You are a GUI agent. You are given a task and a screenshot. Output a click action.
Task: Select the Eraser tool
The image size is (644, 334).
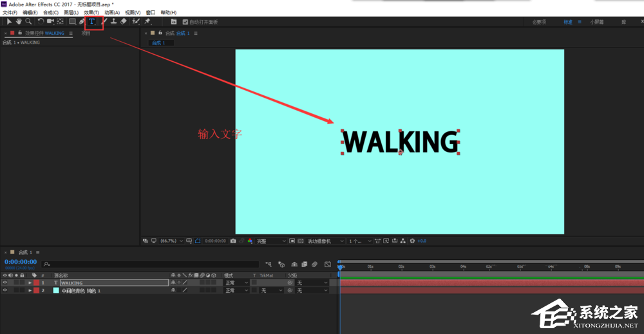pos(124,21)
